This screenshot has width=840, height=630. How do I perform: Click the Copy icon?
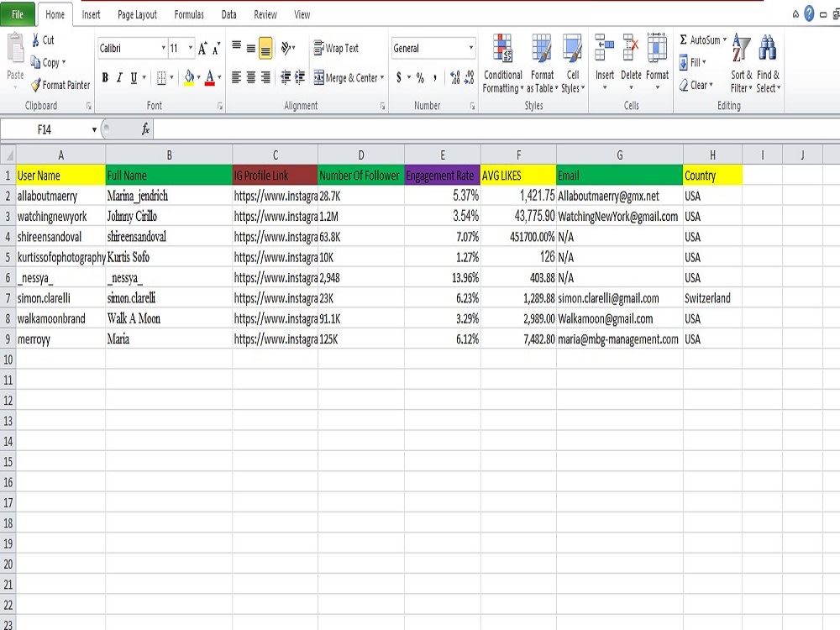(36, 62)
